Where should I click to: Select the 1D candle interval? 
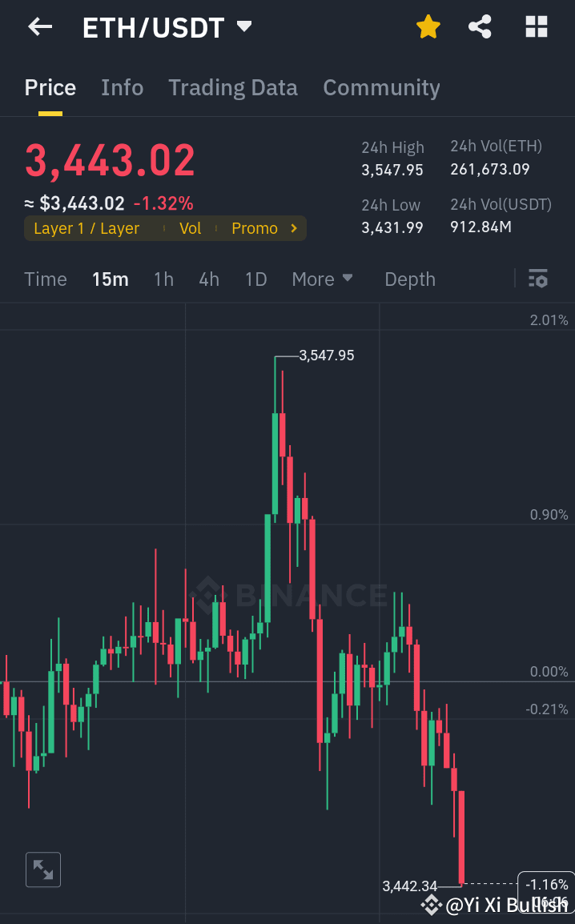pyautogui.click(x=255, y=279)
